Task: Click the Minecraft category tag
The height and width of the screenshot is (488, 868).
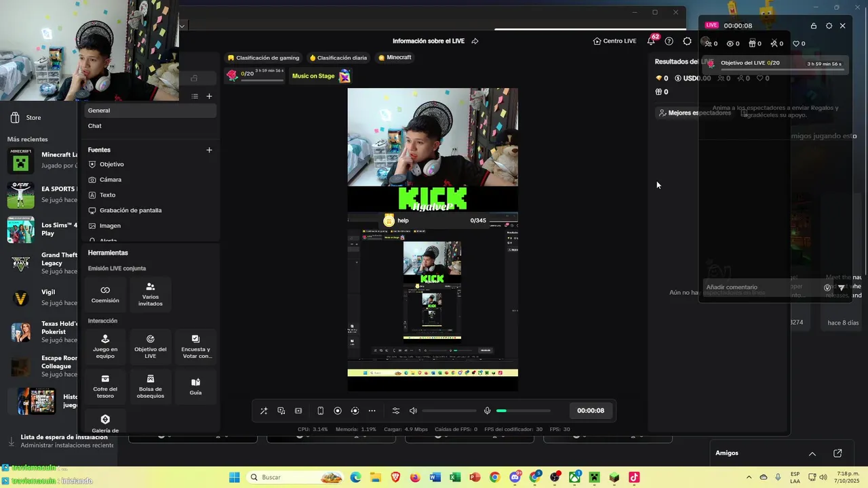Action: click(395, 58)
